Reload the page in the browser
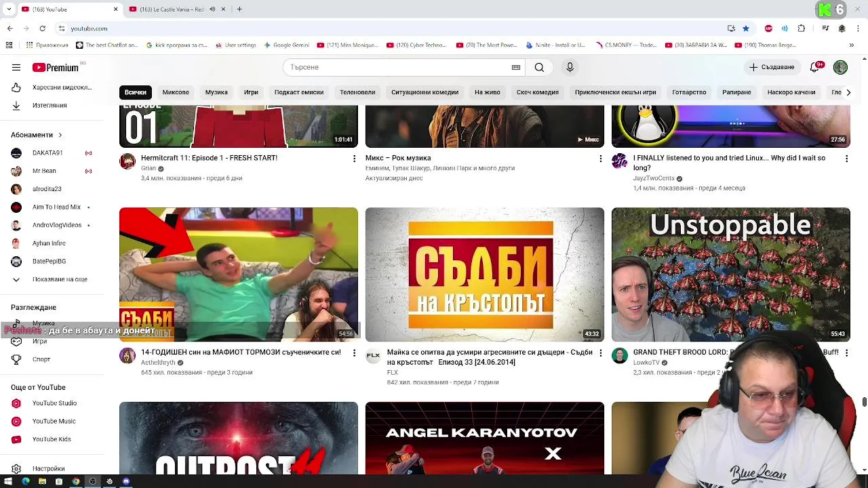 click(x=42, y=28)
